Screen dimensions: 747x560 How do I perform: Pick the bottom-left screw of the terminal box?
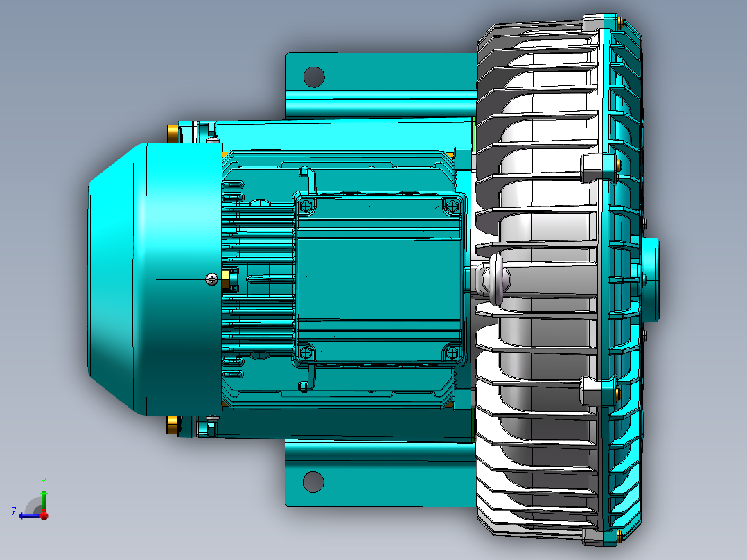tap(306, 352)
